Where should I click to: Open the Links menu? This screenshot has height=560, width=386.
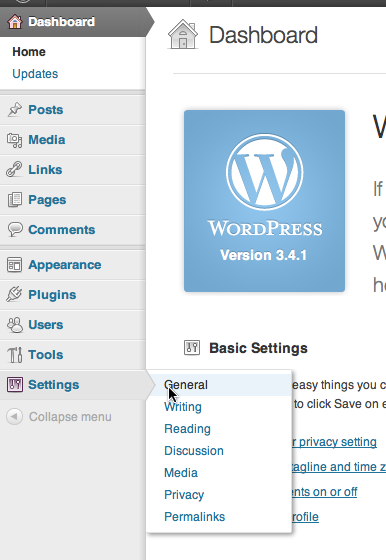coord(45,170)
